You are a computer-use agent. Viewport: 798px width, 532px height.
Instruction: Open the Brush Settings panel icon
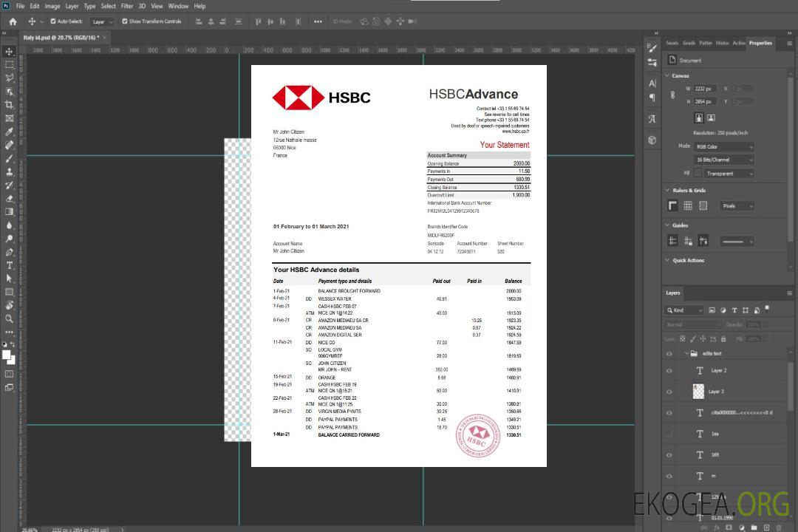click(652, 48)
